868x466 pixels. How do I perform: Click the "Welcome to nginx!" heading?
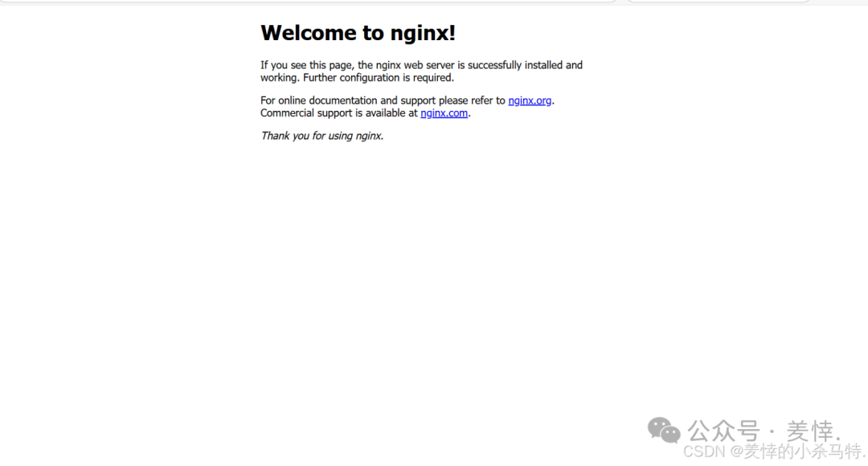point(358,33)
